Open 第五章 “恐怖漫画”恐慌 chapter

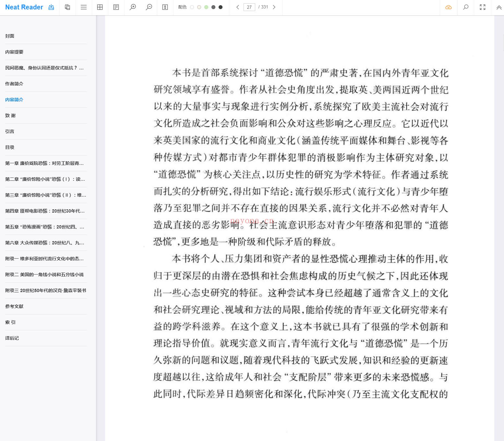coord(45,227)
